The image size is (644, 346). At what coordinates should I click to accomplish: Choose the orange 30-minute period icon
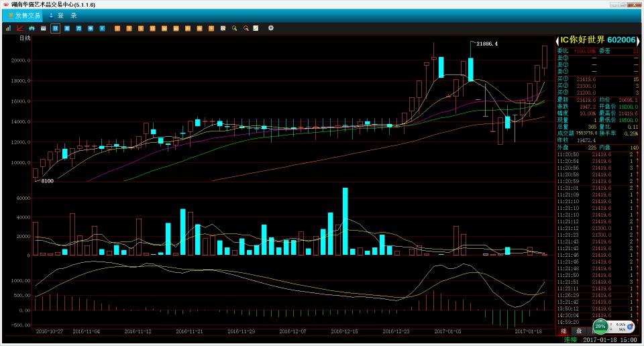coord(164,28)
